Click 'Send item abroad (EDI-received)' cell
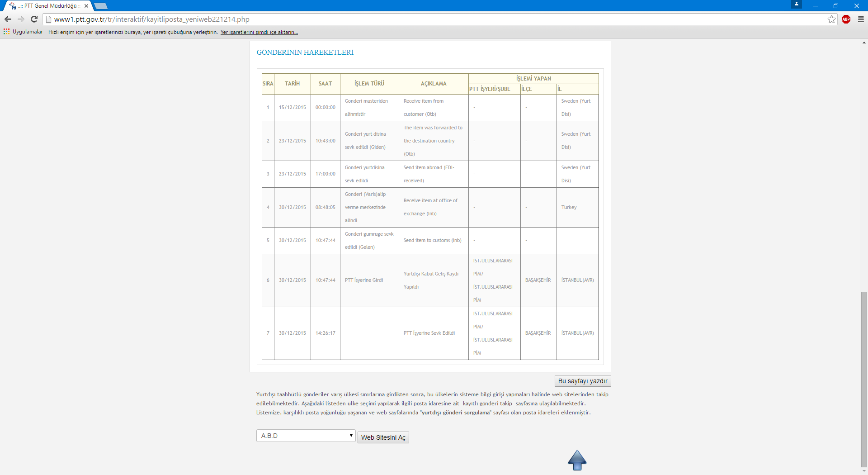The image size is (868, 475). [434, 174]
